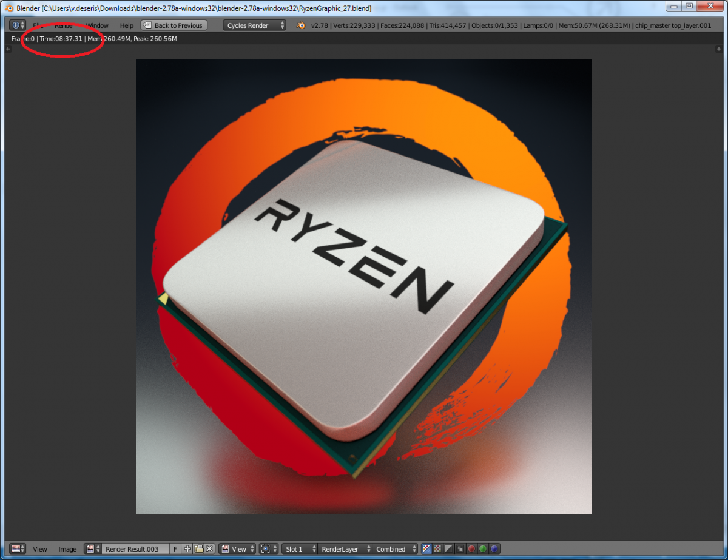Open an image file using folder icon

tap(198, 548)
